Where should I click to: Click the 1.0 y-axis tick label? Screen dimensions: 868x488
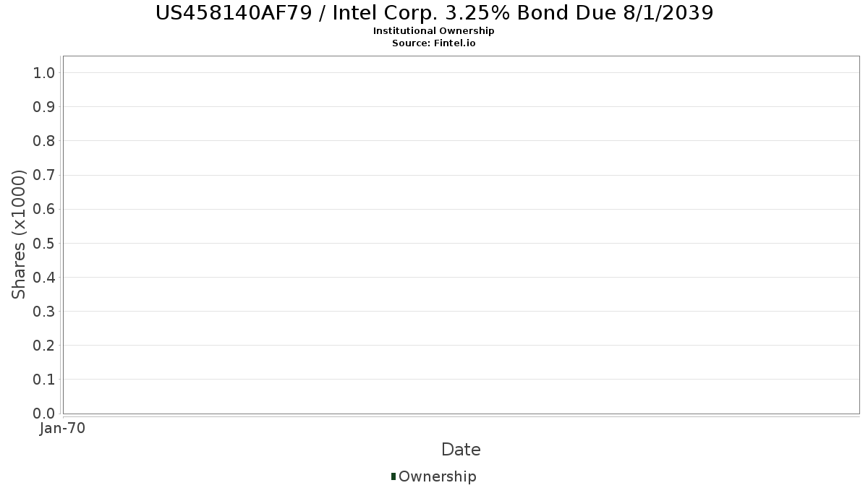[x=44, y=72]
